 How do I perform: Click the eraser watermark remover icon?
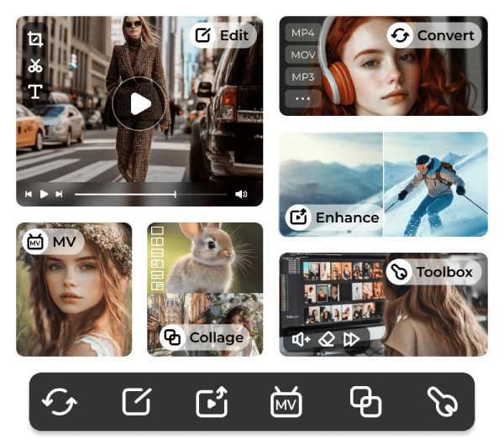326,339
